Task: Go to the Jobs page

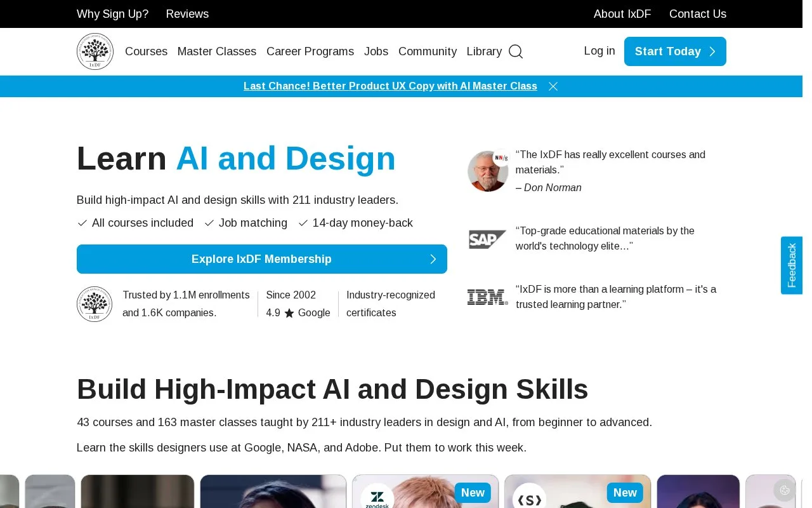Action: coord(376,51)
